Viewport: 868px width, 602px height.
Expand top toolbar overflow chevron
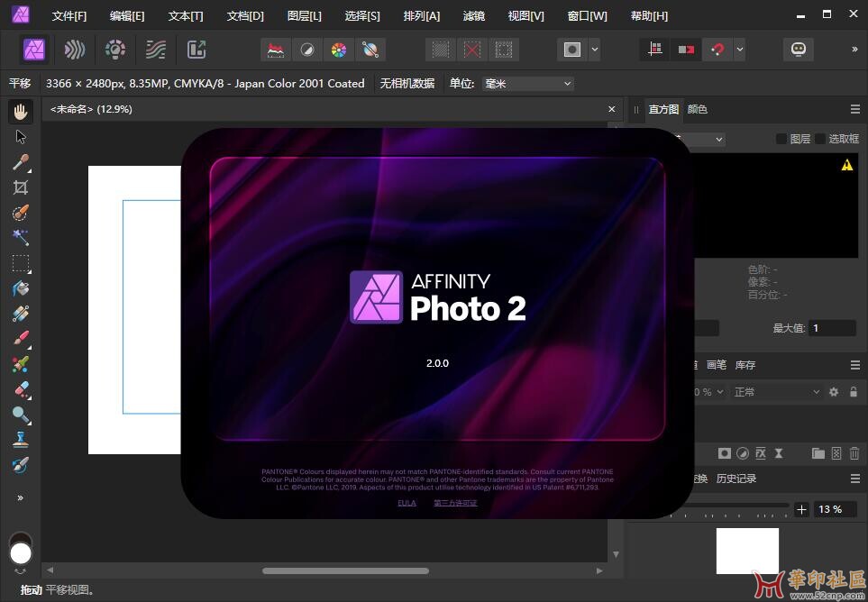(854, 50)
